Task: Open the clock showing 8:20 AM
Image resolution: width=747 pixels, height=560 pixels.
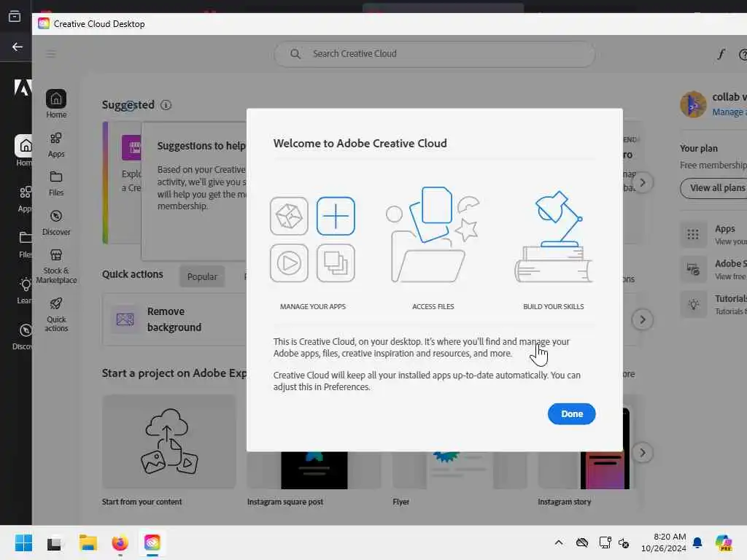Action: (x=663, y=542)
